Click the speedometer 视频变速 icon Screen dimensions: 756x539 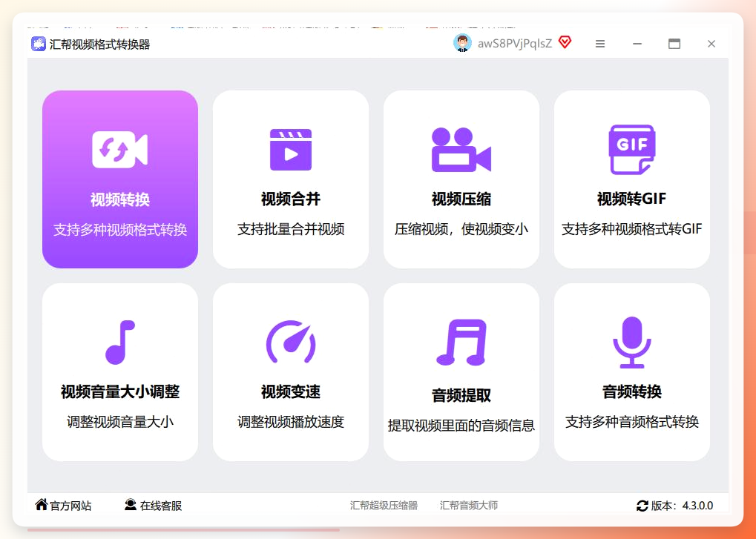[x=291, y=342]
